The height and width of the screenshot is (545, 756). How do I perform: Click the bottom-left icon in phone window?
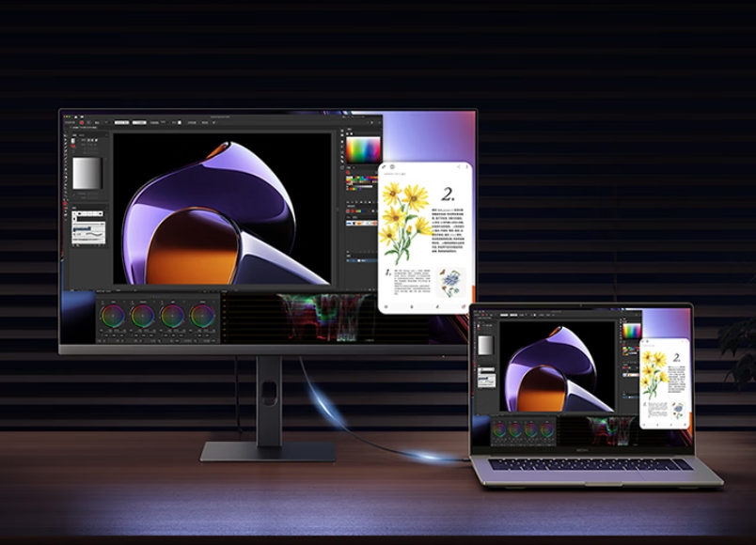(x=388, y=306)
